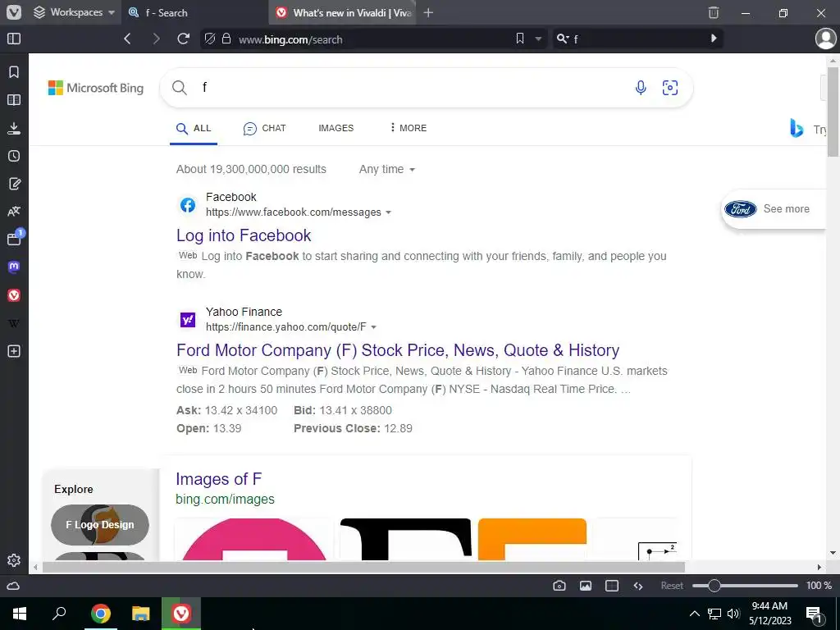Open Vivaldi settings gear
The image size is (840, 630).
[14, 559]
